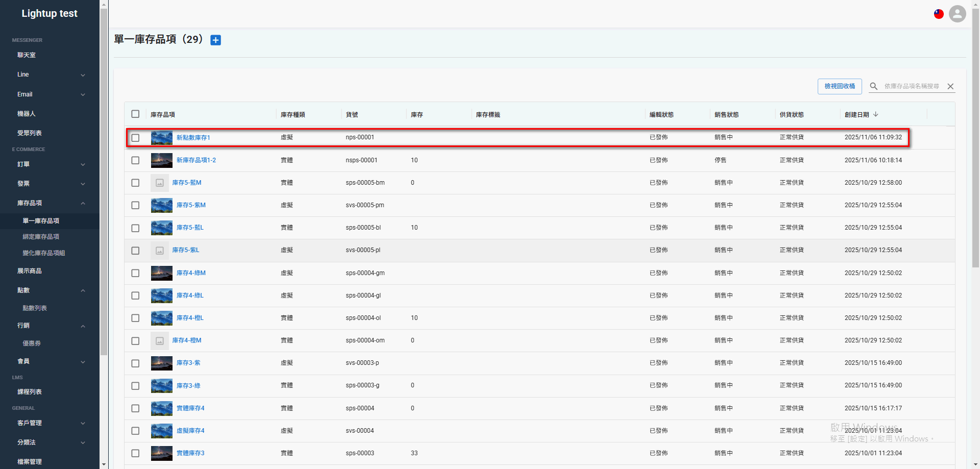Click the 依庫存品項名稱搜尋 search field
This screenshot has width=980, height=469.
pos(913,86)
